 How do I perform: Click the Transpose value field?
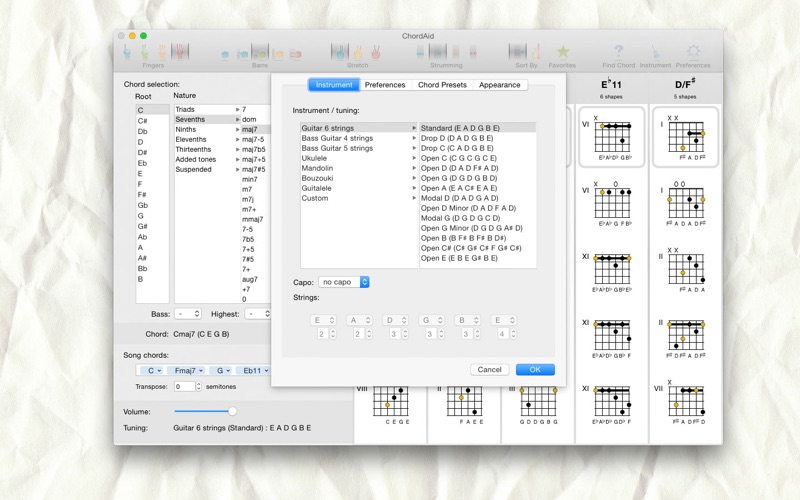[x=184, y=386]
